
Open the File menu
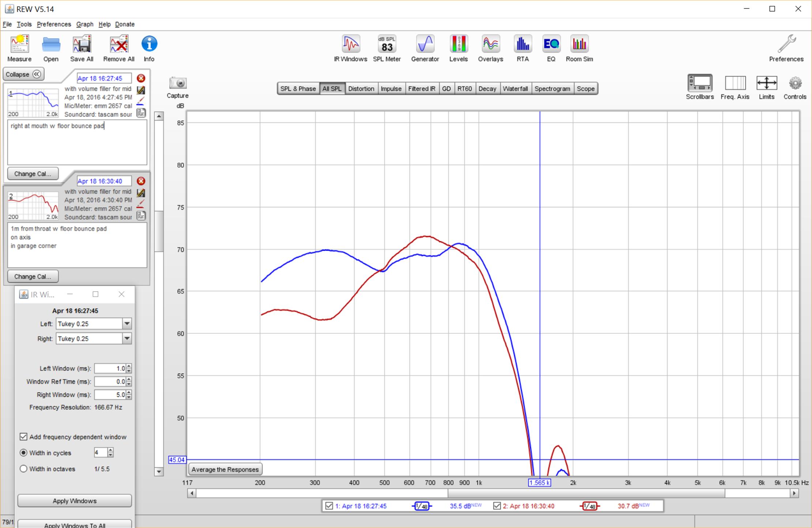tap(7, 24)
